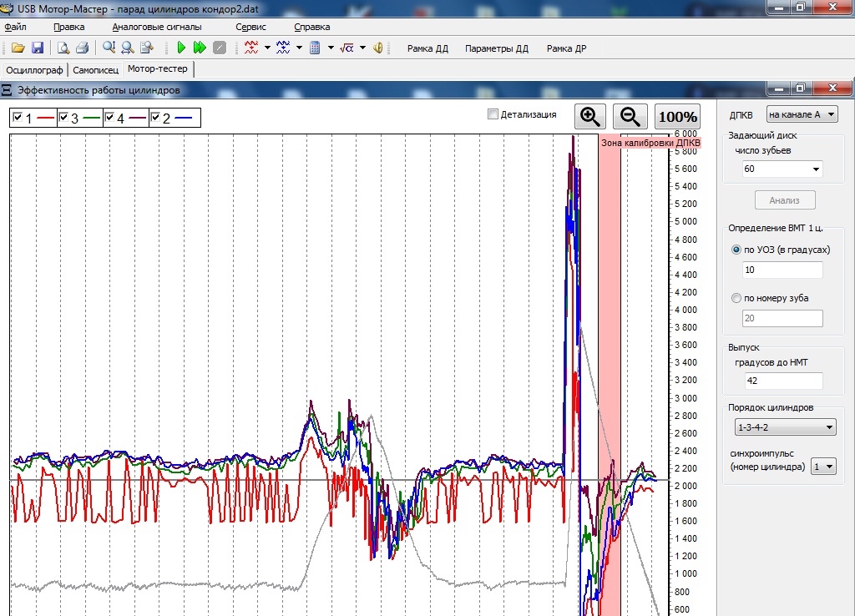Viewport: 855px width, 616px height.
Task: Open the Правка menu
Action: (68, 27)
